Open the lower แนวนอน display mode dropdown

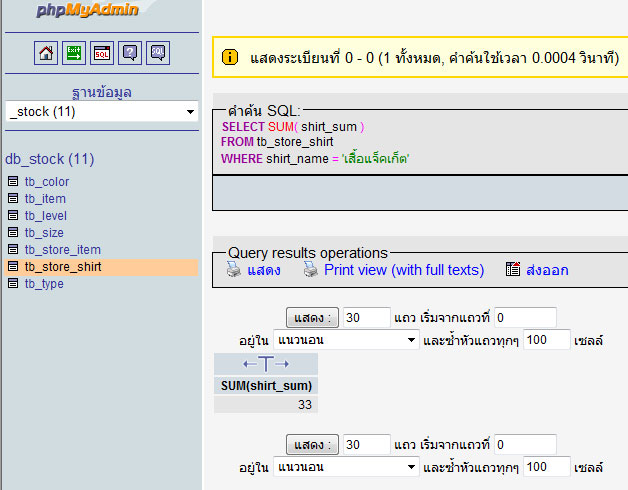pyautogui.click(x=346, y=467)
